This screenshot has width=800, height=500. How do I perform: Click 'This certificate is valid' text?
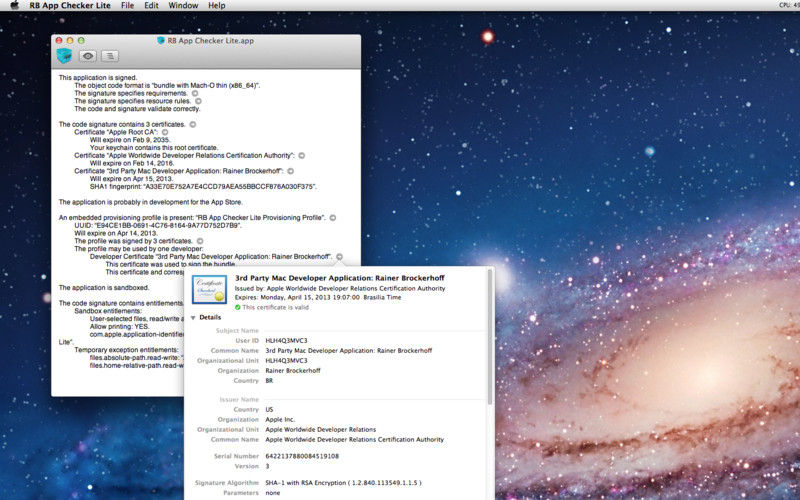coord(276,307)
